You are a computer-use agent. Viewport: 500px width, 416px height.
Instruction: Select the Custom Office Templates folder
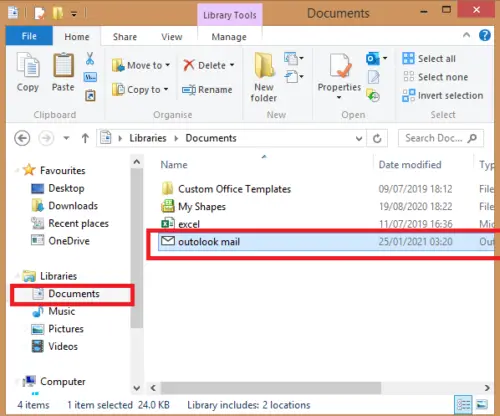click(226, 189)
